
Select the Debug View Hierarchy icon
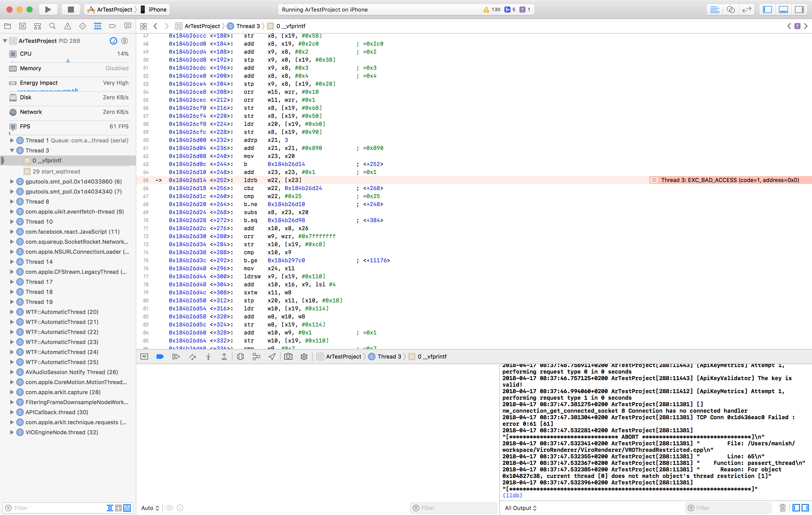(240, 356)
